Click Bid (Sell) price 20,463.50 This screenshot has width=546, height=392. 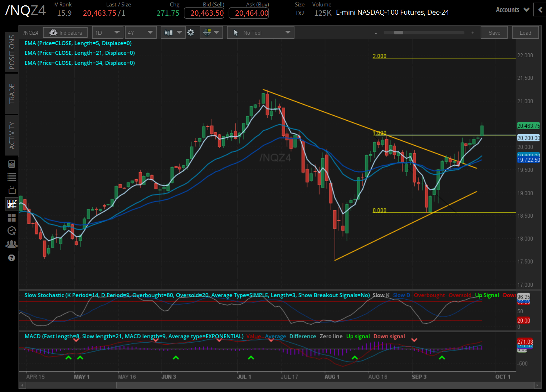(x=204, y=13)
